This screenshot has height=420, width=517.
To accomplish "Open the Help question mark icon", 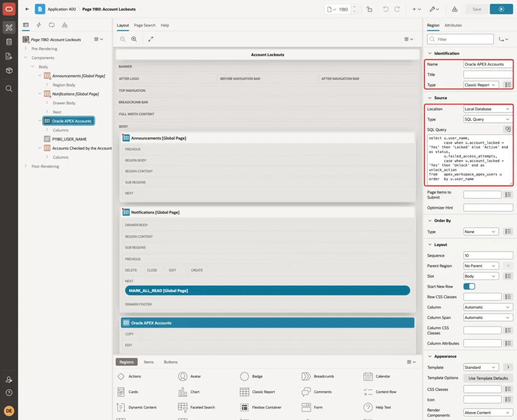I will pyautogui.click(x=9, y=393).
